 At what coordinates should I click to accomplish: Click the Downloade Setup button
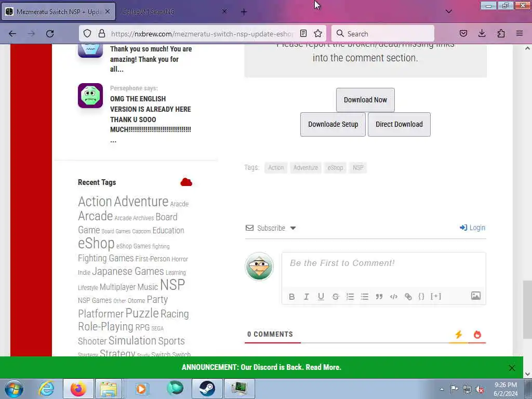pos(333,124)
